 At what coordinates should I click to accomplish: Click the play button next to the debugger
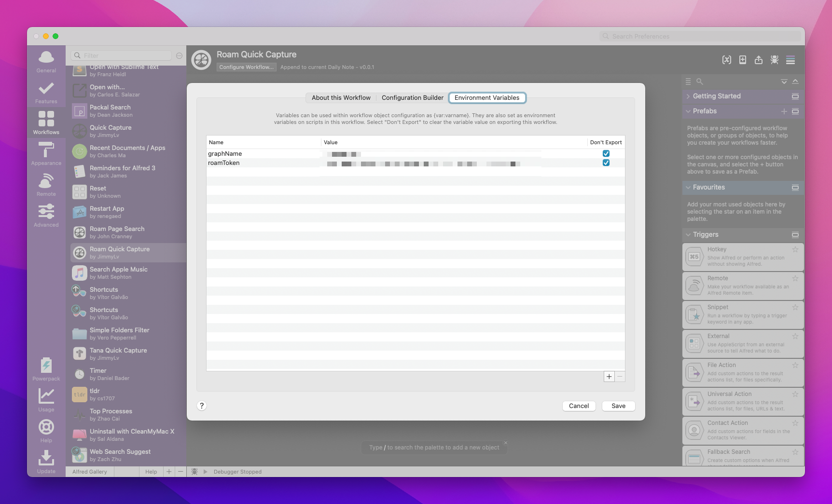[205, 472]
